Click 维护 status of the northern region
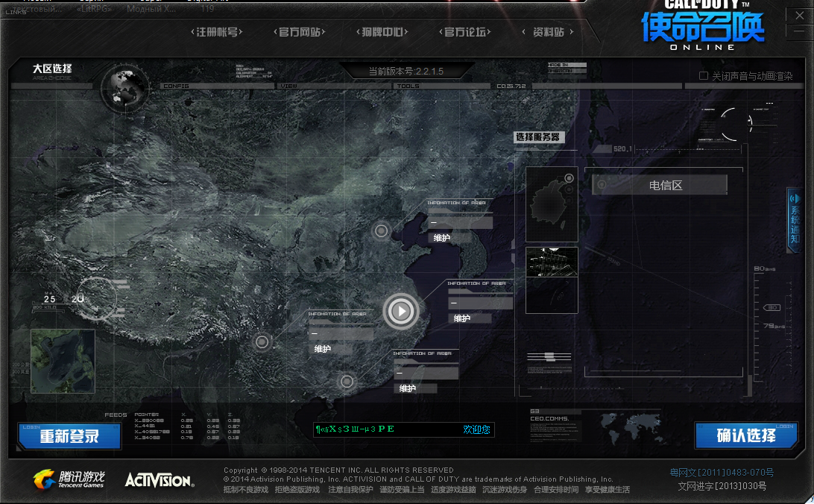 (x=442, y=238)
